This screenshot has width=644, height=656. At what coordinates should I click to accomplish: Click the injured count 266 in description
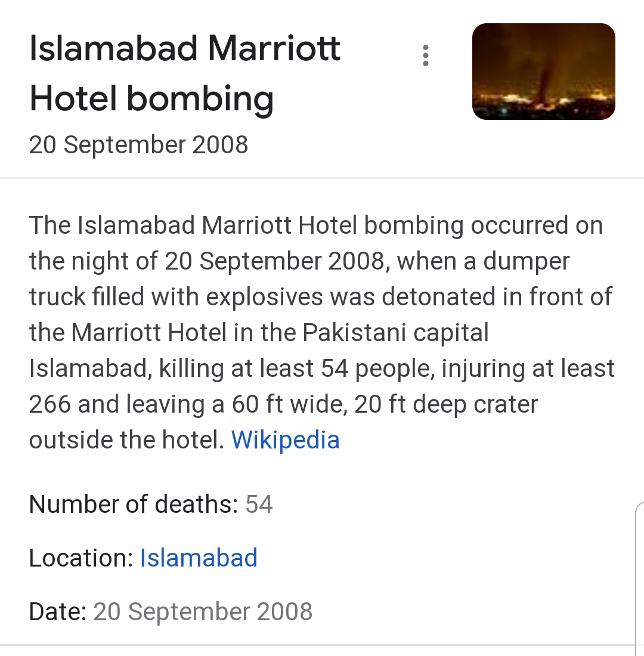pyautogui.click(x=50, y=404)
